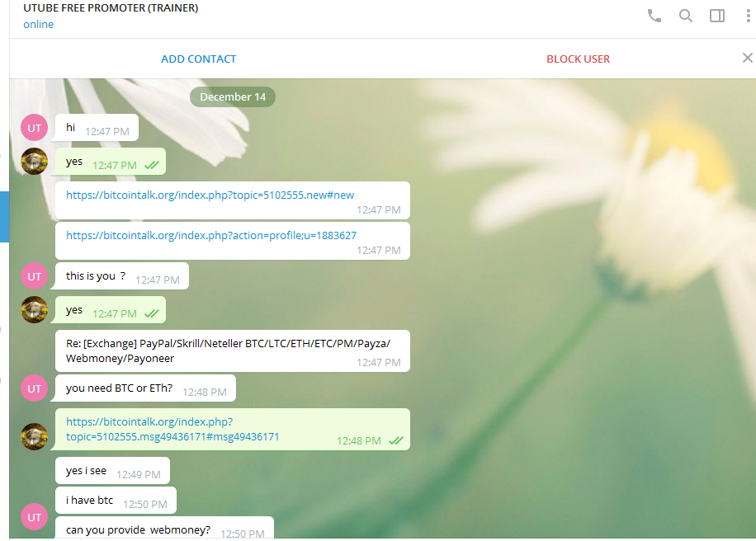This screenshot has height=541, width=756.
Task: Click photo avatar beside second 'yes' reply
Action: 34,310
